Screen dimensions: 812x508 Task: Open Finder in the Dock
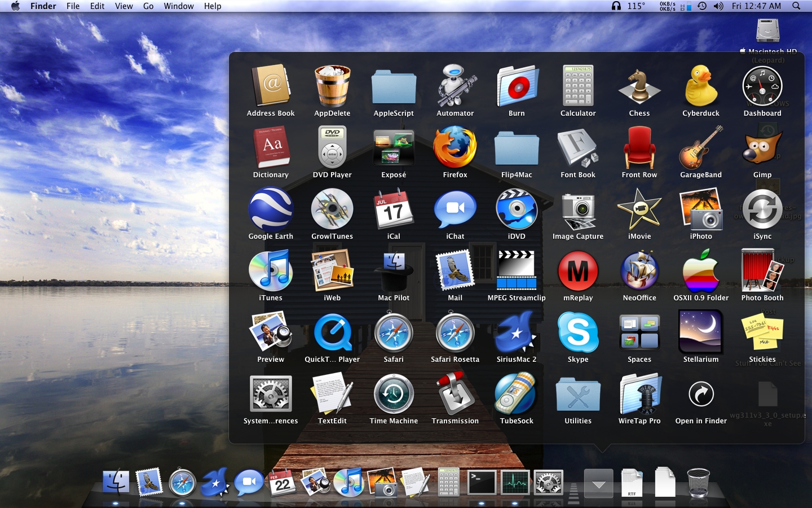pos(116,483)
